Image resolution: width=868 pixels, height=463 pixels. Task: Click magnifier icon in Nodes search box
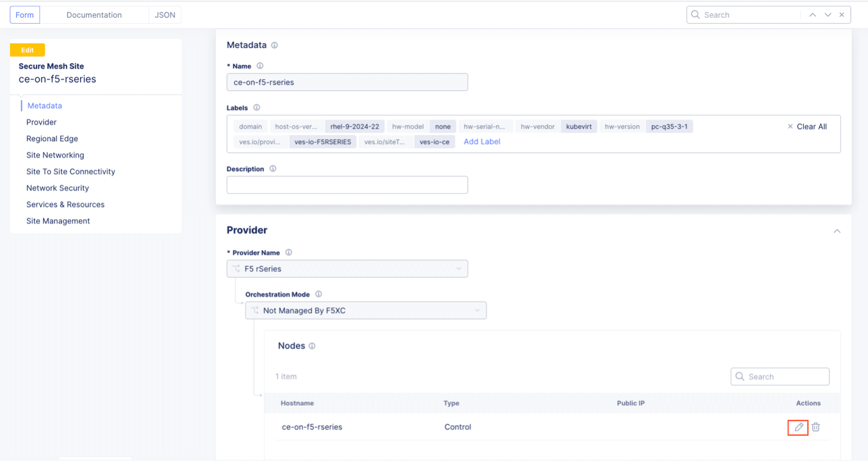click(x=740, y=377)
